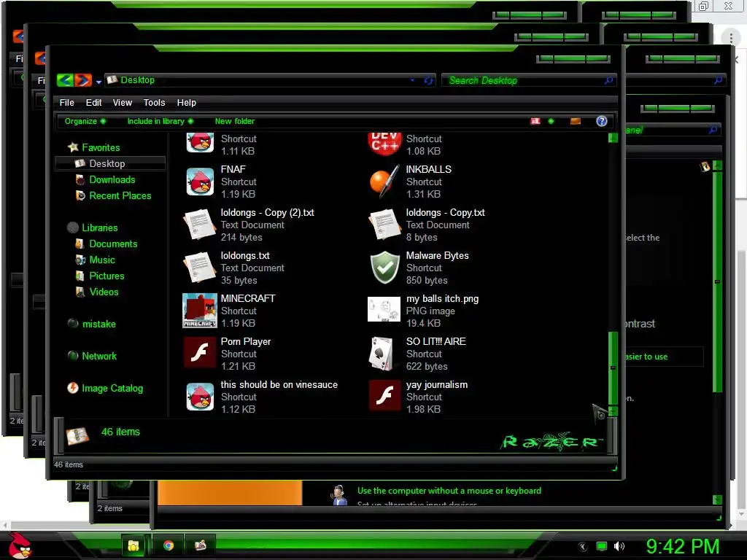This screenshot has height=560, width=747.
Task: Change the view with the view icon
Action: [535, 121]
